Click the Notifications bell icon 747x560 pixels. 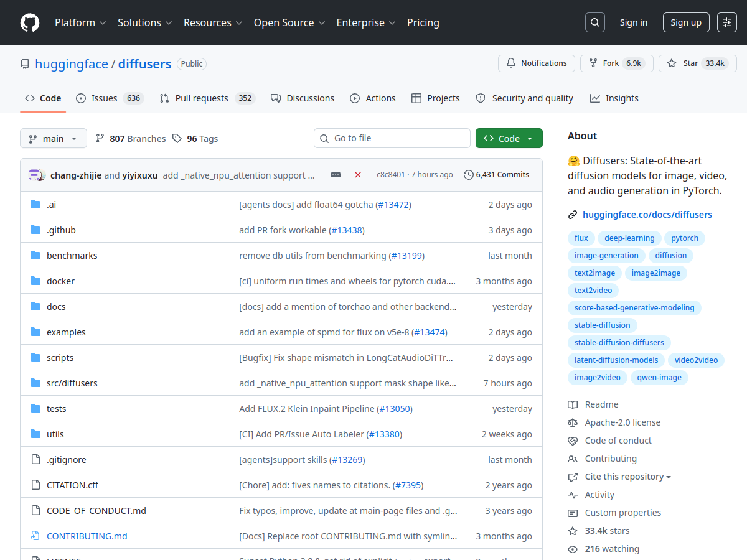(x=510, y=63)
